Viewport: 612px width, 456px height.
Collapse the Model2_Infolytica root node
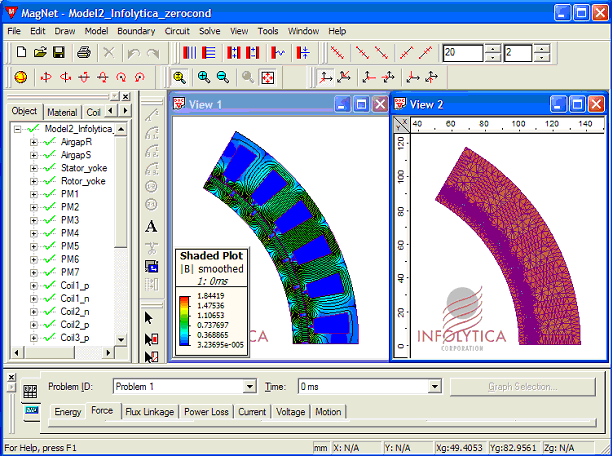18,129
